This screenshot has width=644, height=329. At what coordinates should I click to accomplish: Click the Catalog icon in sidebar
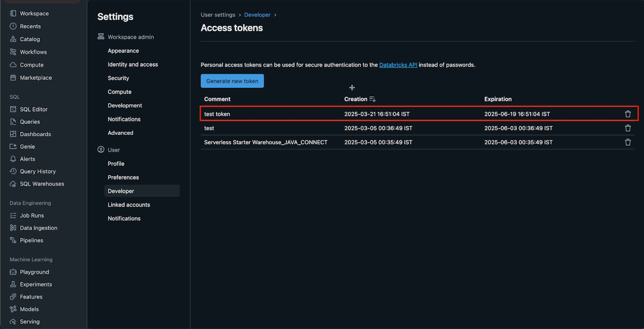click(13, 39)
